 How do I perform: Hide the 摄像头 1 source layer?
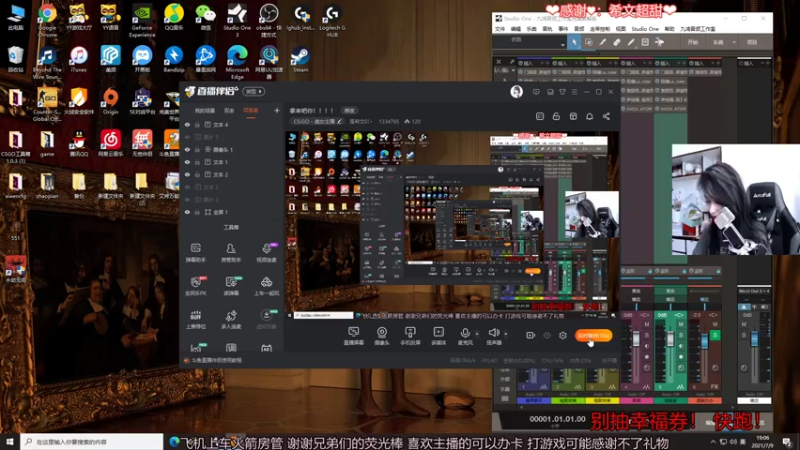point(187,149)
